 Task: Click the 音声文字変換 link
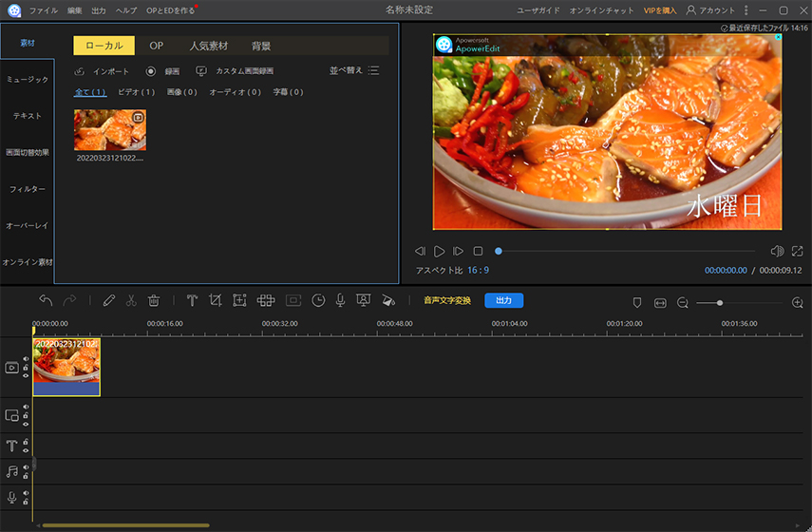[446, 300]
